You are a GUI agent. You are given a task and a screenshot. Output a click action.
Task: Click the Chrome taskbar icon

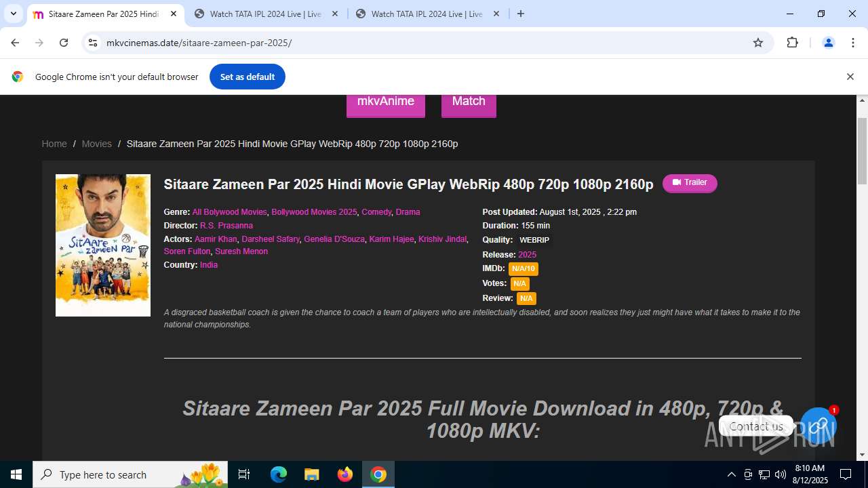(378, 474)
